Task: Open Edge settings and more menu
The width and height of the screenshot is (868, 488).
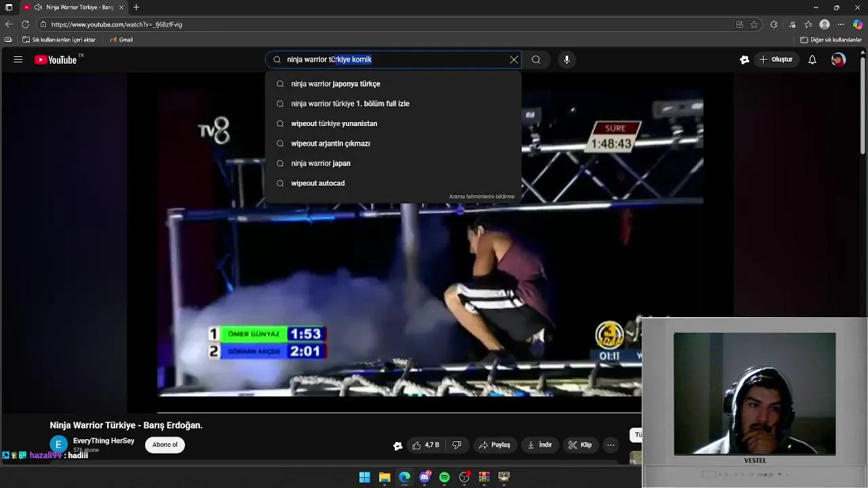Action: coord(841,24)
